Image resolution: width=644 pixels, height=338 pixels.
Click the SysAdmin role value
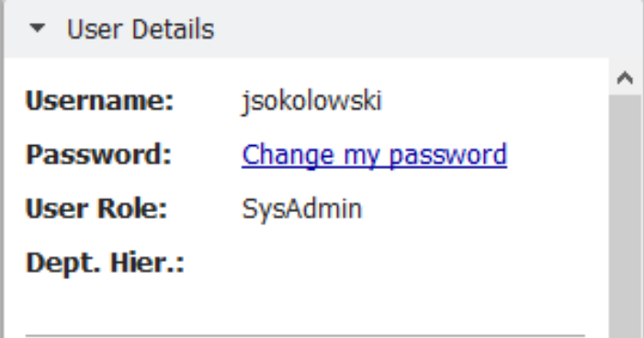(302, 209)
